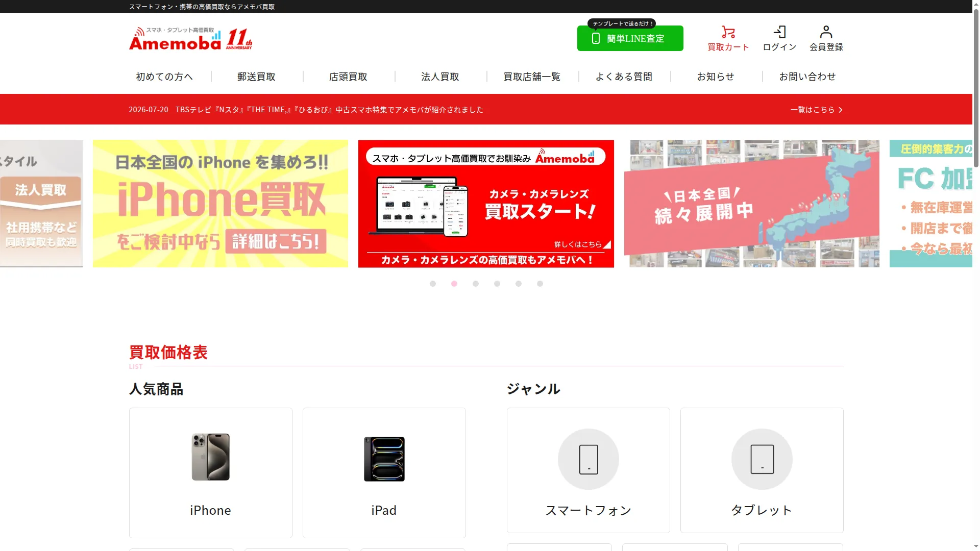Image resolution: width=980 pixels, height=551 pixels.
Task: Select the スマートフォン genre icon
Action: coord(589,459)
